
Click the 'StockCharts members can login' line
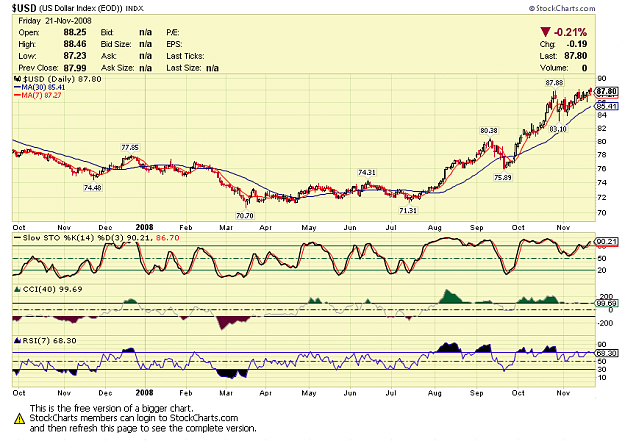134,418
